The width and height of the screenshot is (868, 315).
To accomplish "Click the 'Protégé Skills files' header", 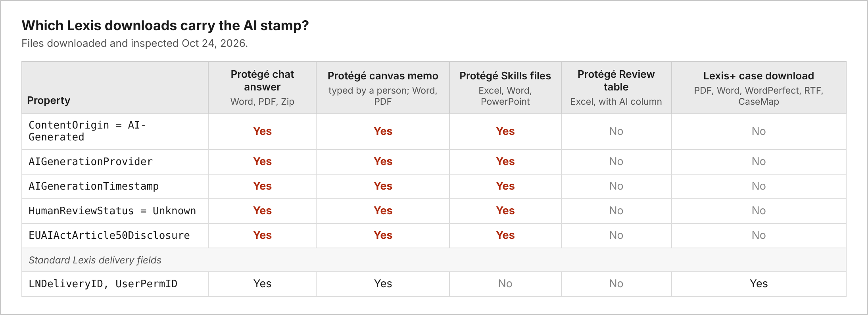I will click(x=505, y=76).
